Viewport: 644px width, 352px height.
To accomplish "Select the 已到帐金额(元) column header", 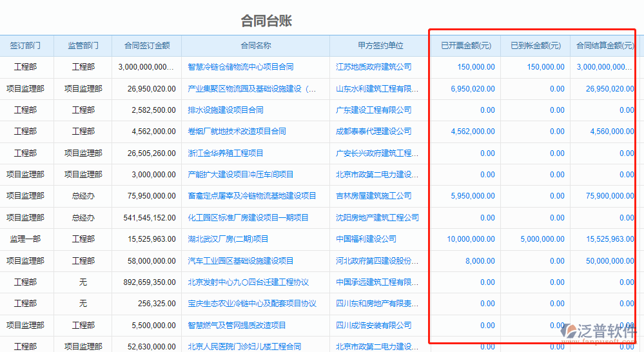I will point(535,46).
